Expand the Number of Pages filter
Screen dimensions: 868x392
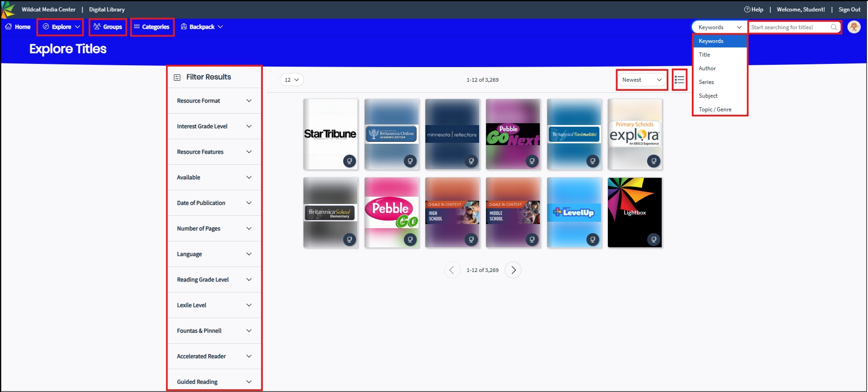pos(214,228)
